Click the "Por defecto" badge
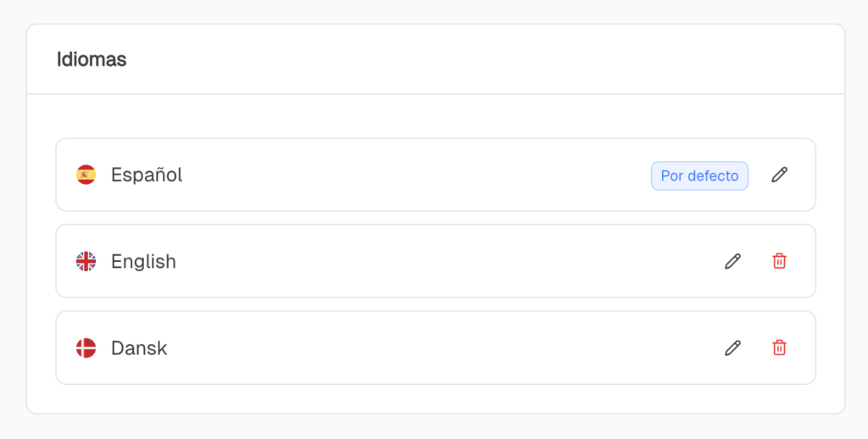Viewport: 868px width, 439px height. (699, 175)
